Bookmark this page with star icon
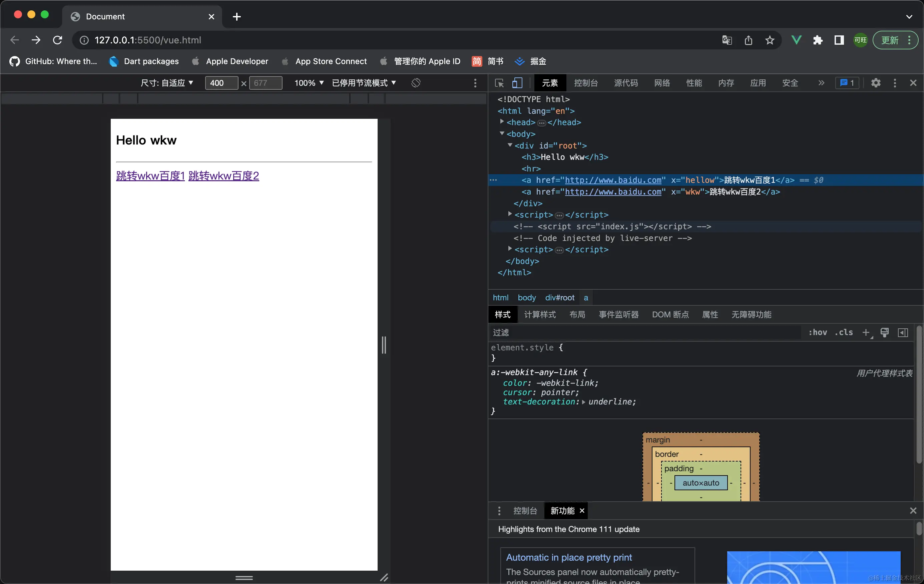Screen dimensions: 924x584 pyautogui.click(x=769, y=40)
